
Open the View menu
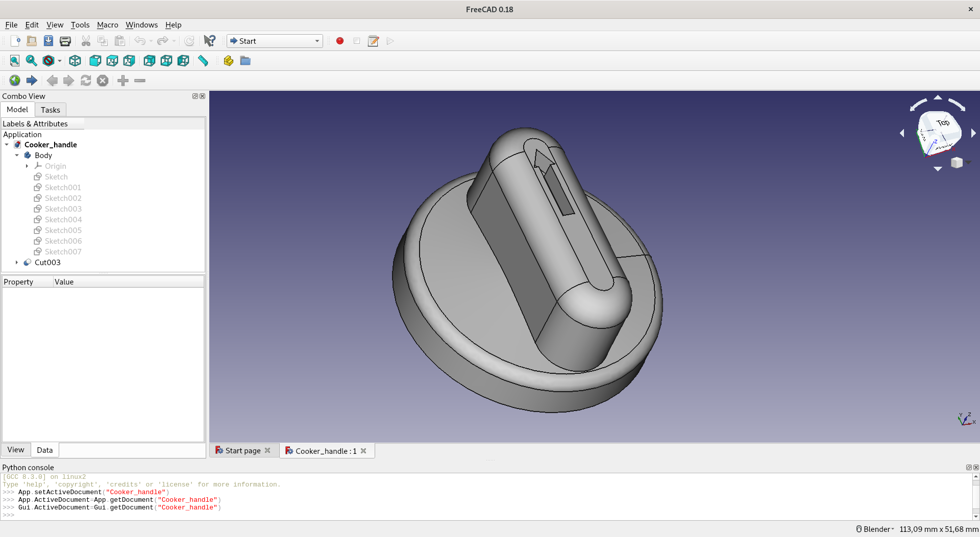coord(55,25)
